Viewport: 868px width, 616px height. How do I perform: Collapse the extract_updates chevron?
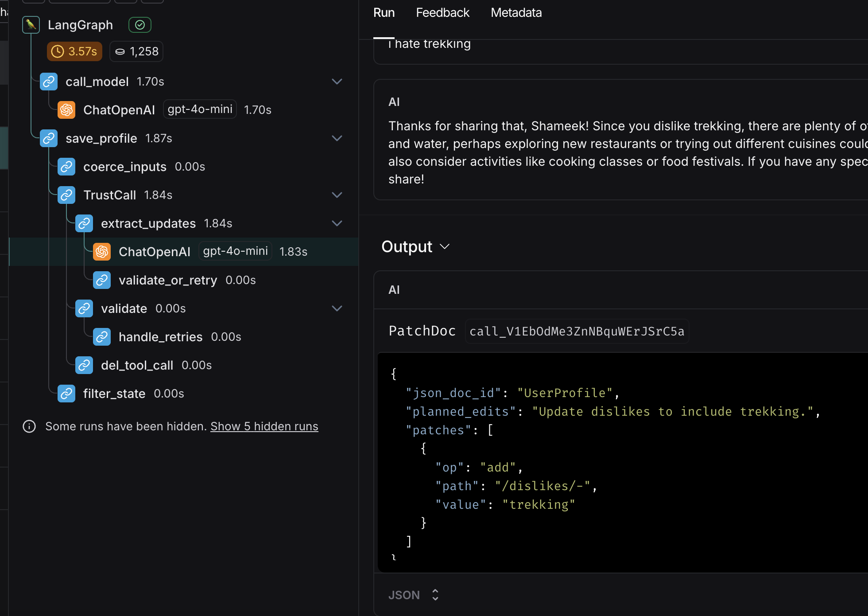pyautogui.click(x=337, y=223)
